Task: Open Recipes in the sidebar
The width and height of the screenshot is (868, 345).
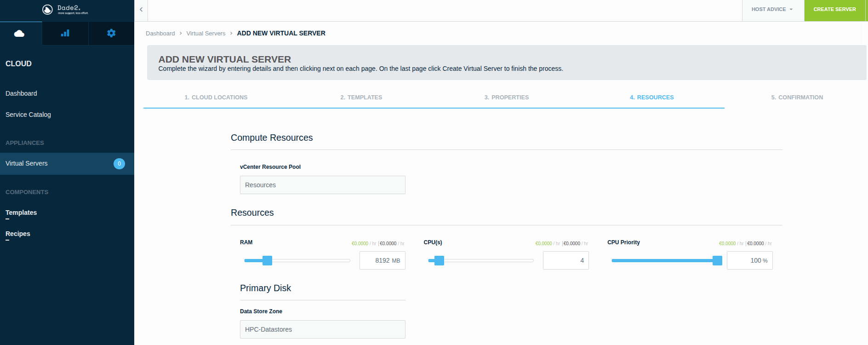Action: pyautogui.click(x=18, y=234)
